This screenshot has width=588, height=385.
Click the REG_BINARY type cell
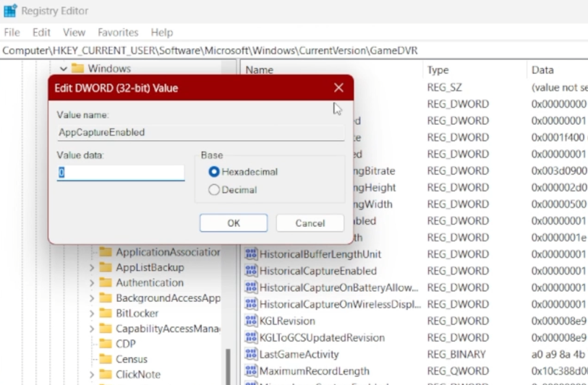point(456,354)
